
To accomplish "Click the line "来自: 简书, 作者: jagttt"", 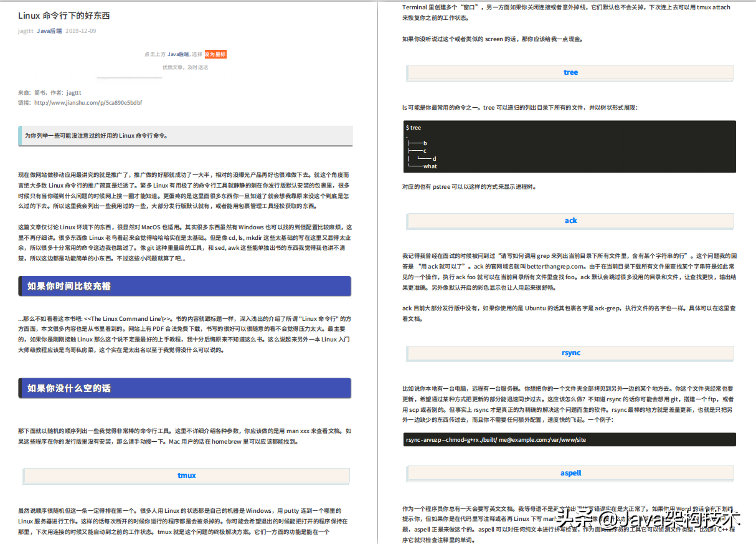I will (x=50, y=92).
